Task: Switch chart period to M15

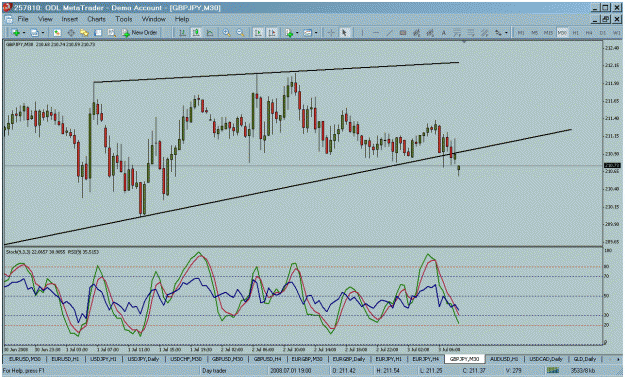Action: [x=548, y=33]
